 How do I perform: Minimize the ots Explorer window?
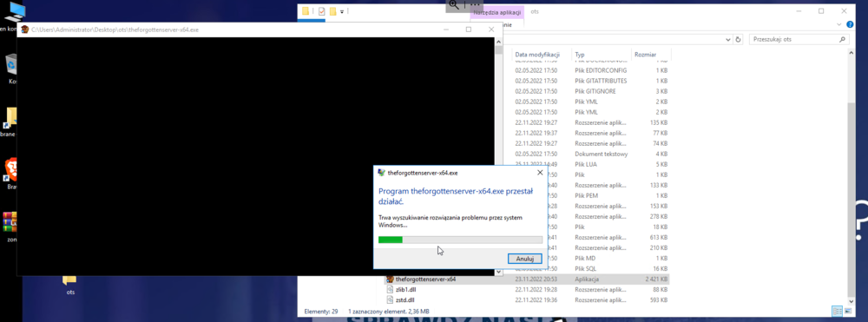pyautogui.click(x=798, y=11)
